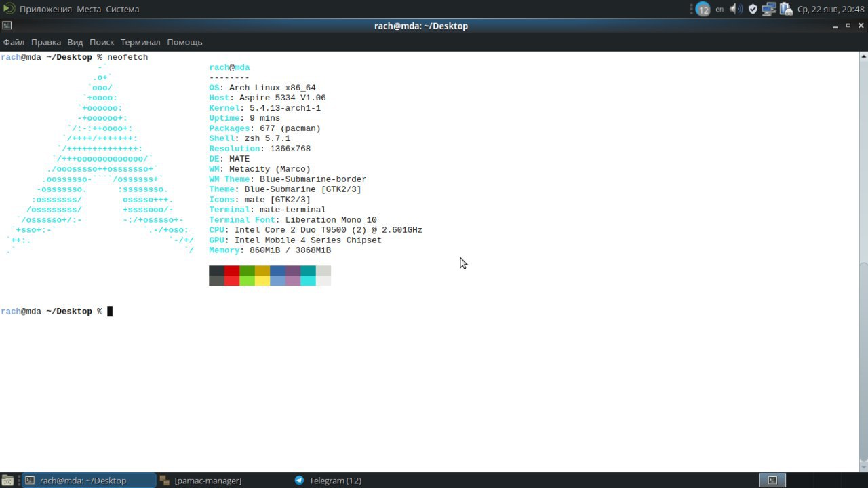
Task: Click the 'Packages: 677 (pacman)' line
Action: 265,128
